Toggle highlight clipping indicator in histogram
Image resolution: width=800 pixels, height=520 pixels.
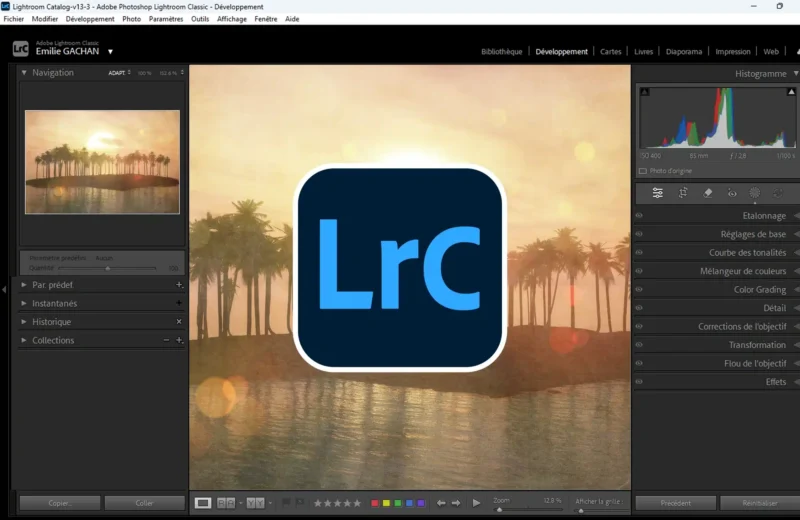coord(791,92)
